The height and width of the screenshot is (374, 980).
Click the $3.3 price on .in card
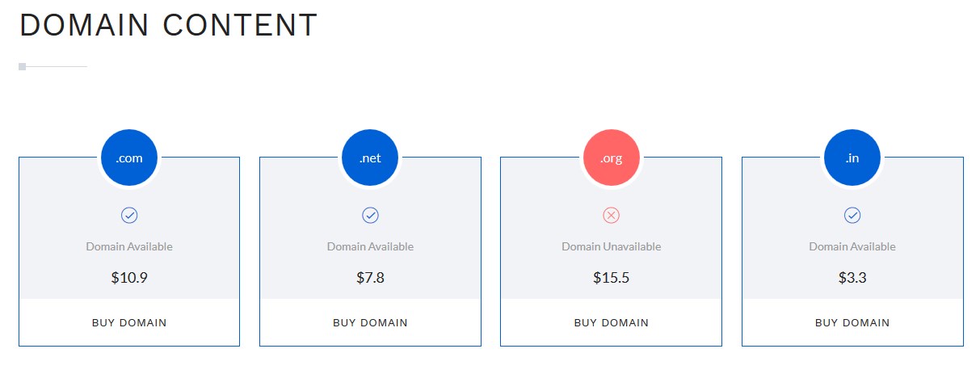[852, 278]
